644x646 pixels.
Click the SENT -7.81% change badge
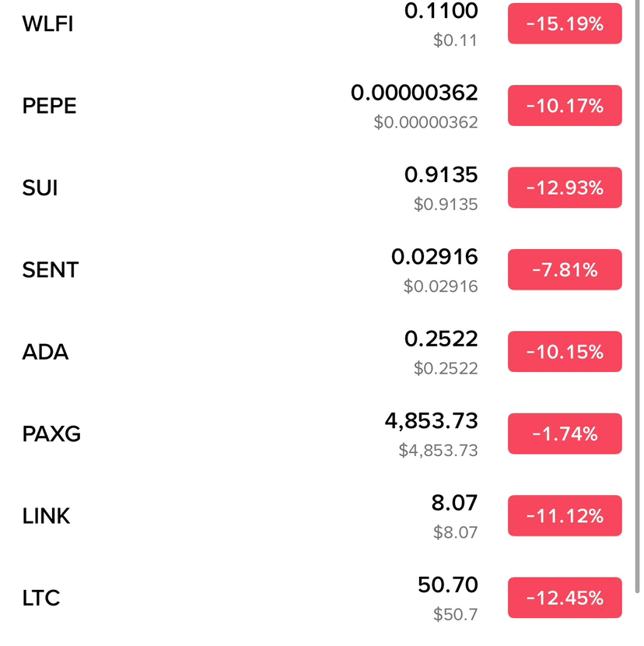pos(565,269)
